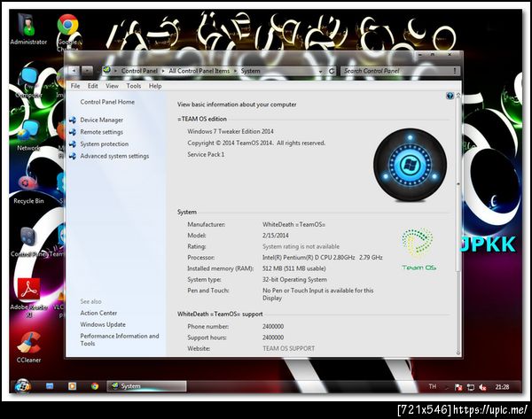The height and width of the screenshot is (419, 532).
Task: Click the Forward navigation arrow
Action: tap(87, 71)
